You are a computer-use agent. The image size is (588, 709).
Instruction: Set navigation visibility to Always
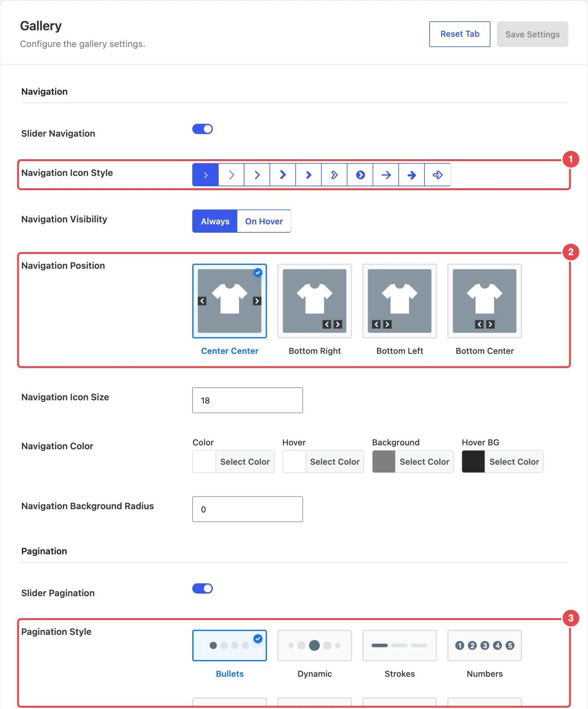(215, 221)
